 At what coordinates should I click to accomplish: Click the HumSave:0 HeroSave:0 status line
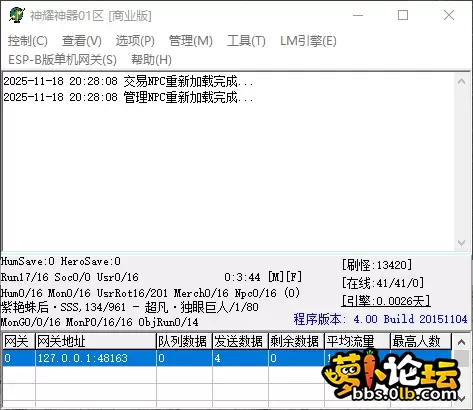(x=61, y=261)
